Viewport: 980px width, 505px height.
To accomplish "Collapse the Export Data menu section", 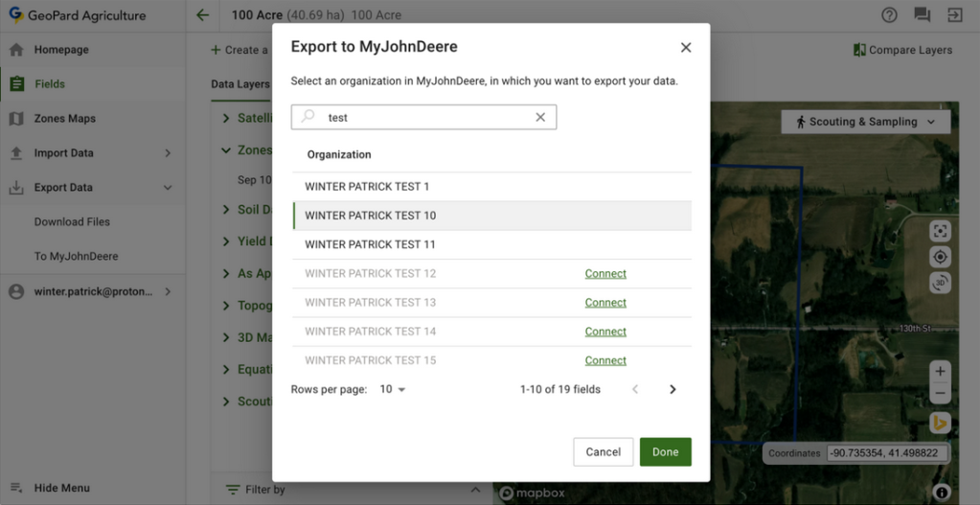I will 168,188.
